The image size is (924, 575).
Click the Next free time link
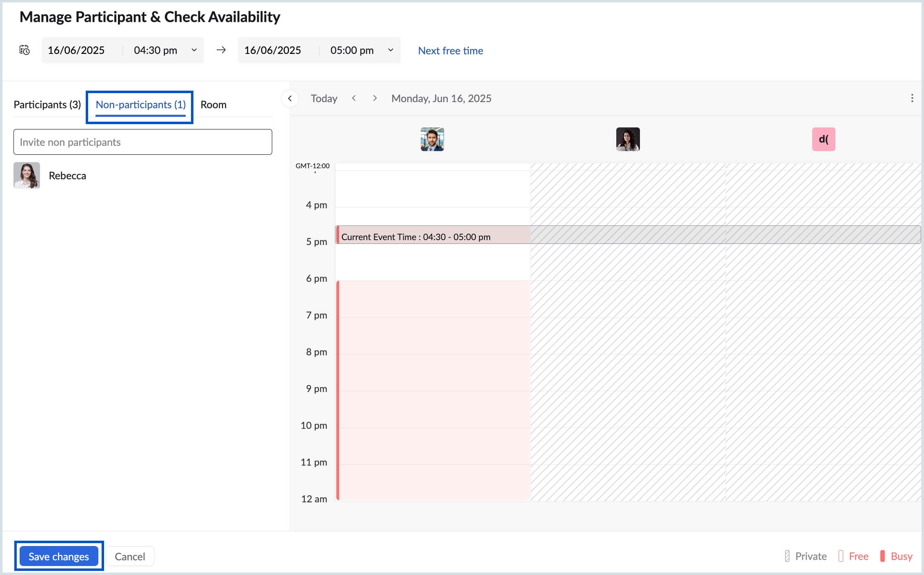(x=450, y=51)
